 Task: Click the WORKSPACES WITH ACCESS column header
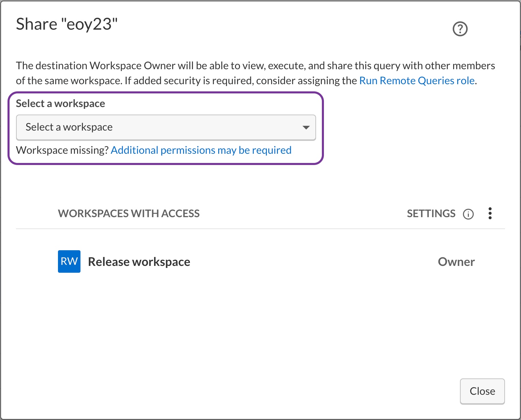pos(129,214)
